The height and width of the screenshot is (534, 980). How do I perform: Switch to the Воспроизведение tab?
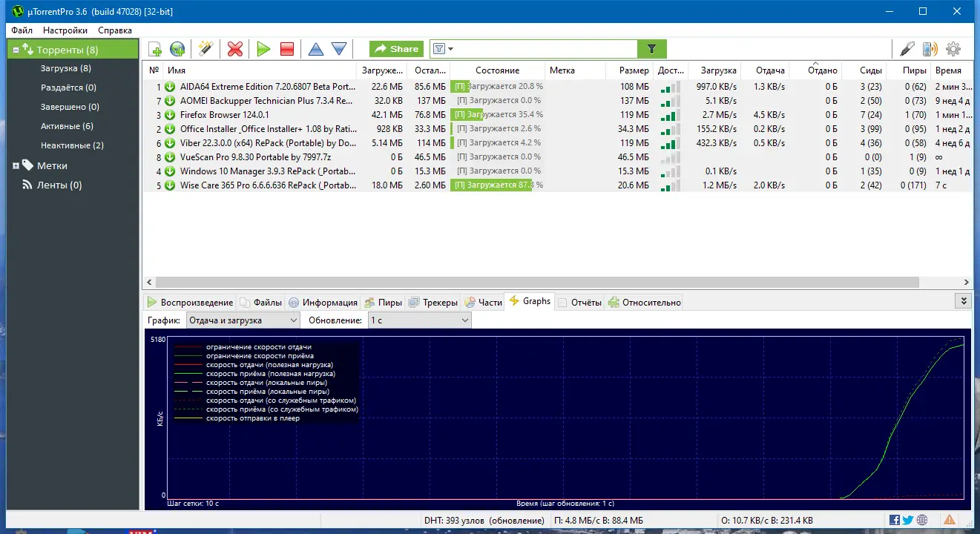point(190,302)
